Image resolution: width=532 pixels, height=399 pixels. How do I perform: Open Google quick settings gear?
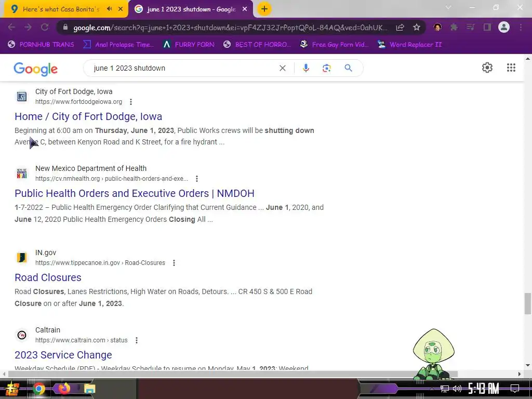pos(487,68)
